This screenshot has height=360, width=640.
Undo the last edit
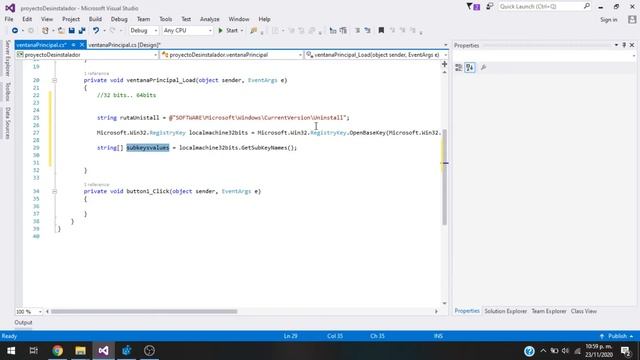96,31
